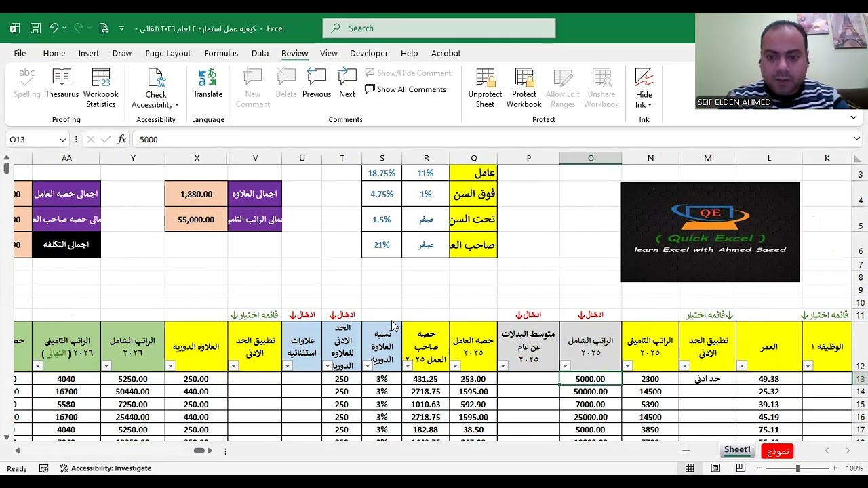
Task: Expand the Undo history dropdown arrow
Action: pos(64,28)
